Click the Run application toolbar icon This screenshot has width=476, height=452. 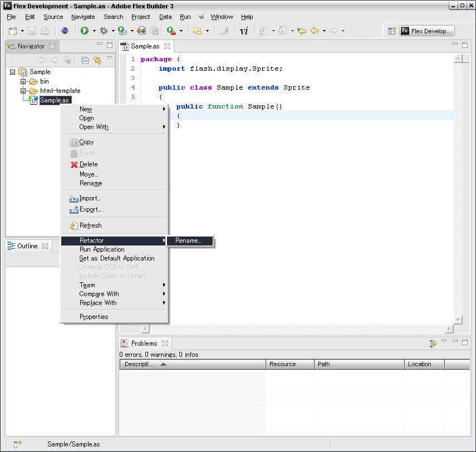pos(85,31)
